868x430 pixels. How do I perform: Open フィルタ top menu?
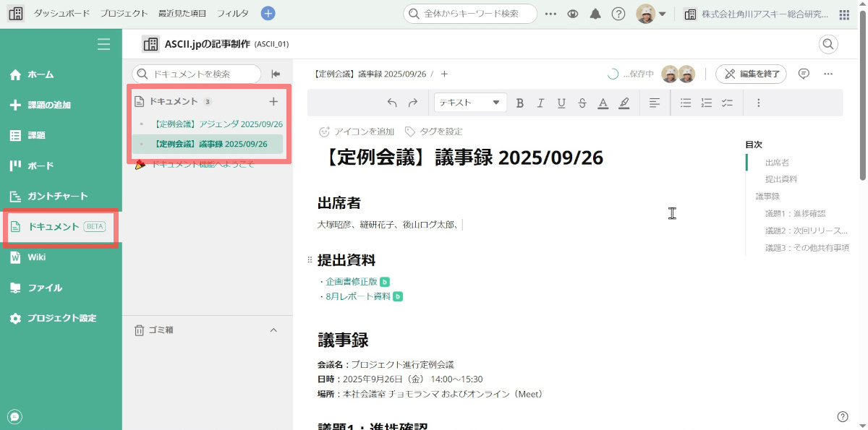pyautogui.click(x=233, y=14)
